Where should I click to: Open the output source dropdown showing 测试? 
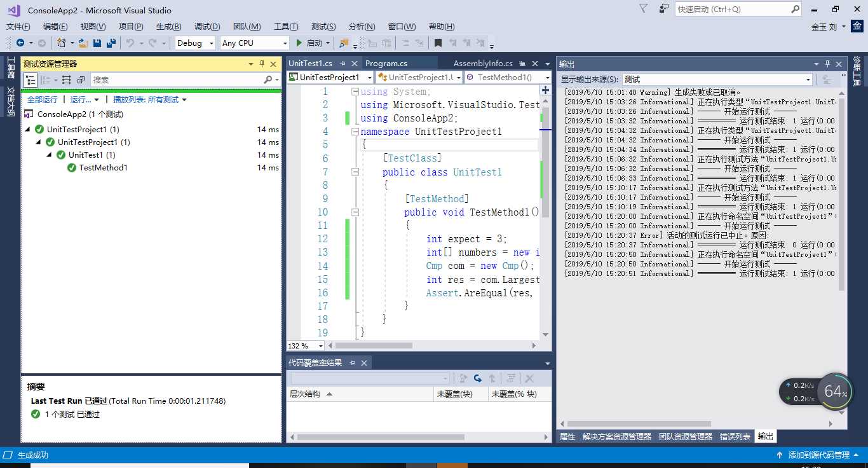click(717, 79)
